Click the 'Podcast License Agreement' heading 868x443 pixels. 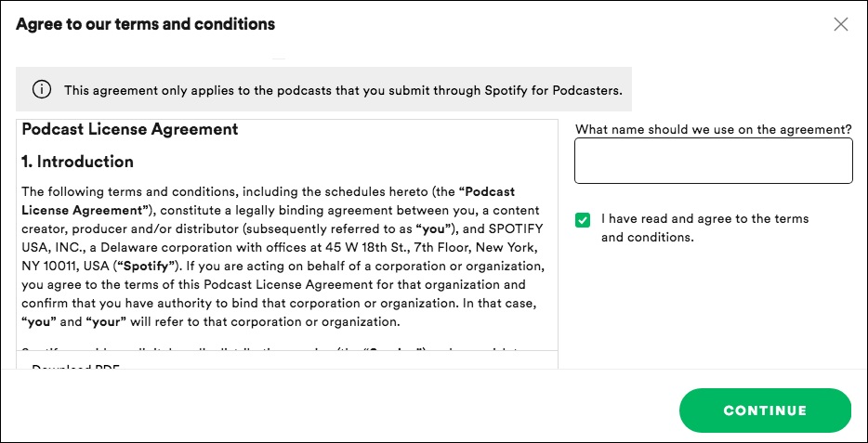(130, 129)
